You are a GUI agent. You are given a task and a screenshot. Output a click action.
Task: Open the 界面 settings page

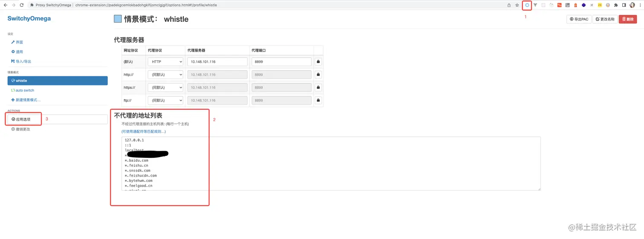pos(17,42)
